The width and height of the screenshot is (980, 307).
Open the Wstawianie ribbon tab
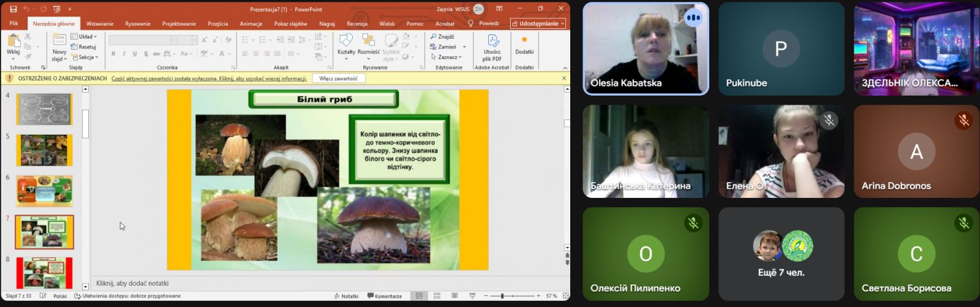pyautogui.click(x=100, y=24)
